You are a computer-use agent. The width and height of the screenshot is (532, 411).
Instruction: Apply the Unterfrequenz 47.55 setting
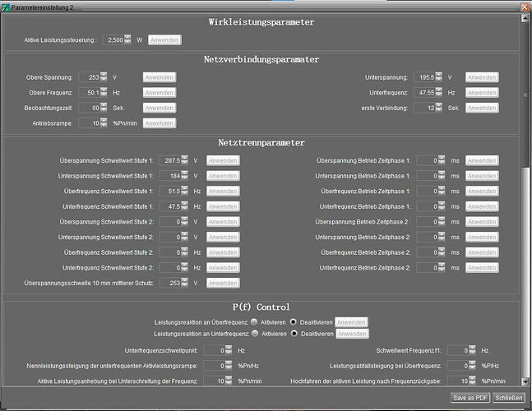coord(482,93)
